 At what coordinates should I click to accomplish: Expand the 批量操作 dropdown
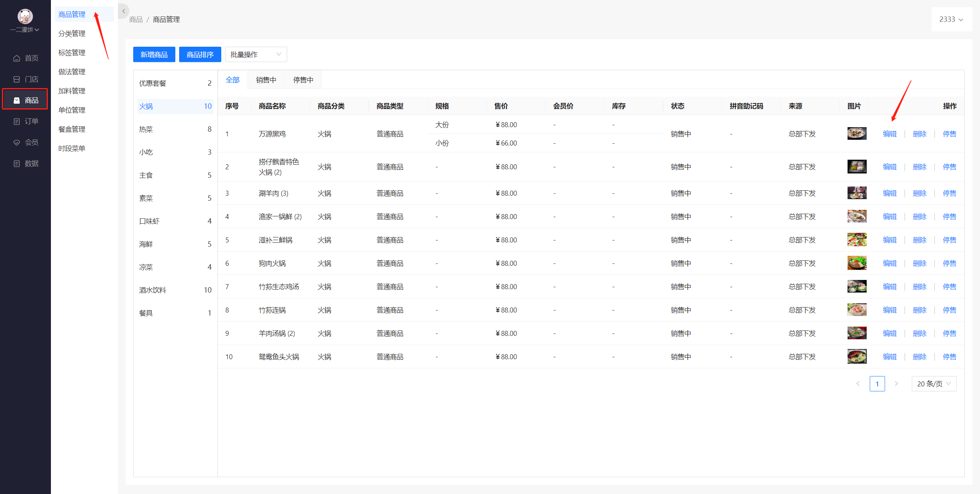(256, 54)
